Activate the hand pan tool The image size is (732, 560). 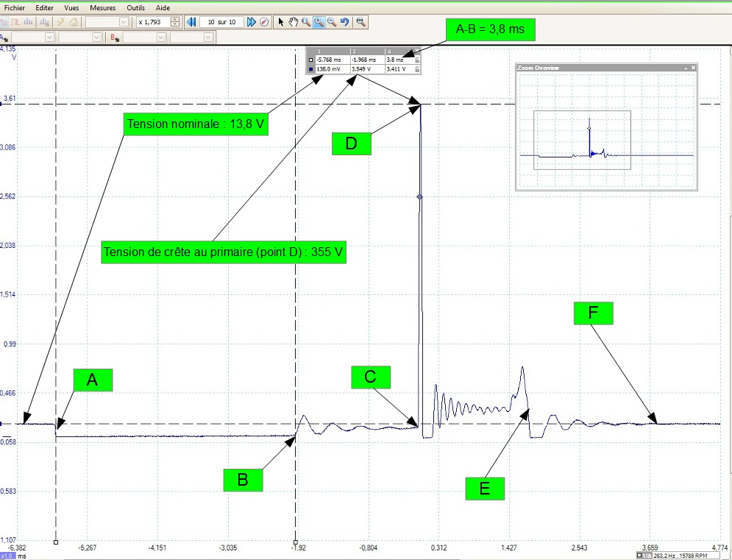(x=293, y=22)
